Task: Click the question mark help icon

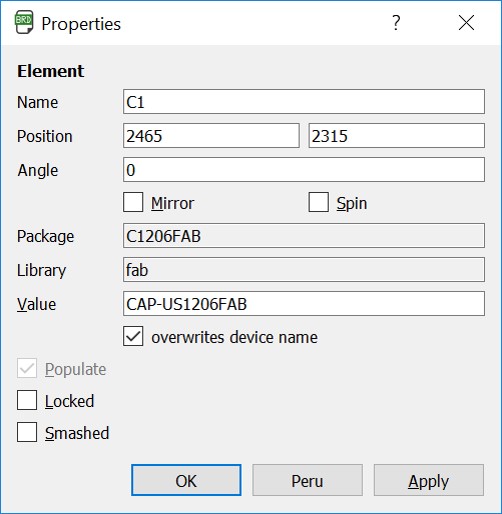Action: coord(396,23)
